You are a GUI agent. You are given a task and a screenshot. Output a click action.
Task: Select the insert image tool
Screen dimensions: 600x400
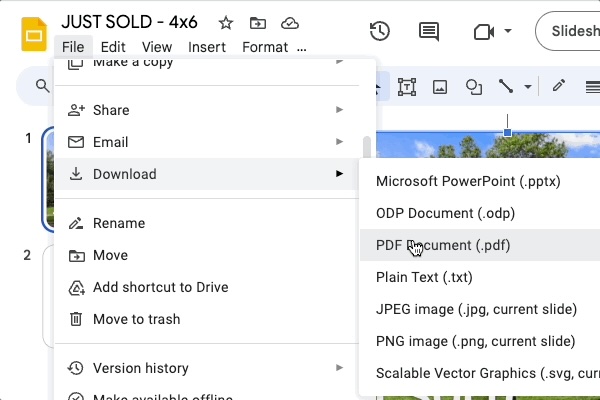click(440, 87)
